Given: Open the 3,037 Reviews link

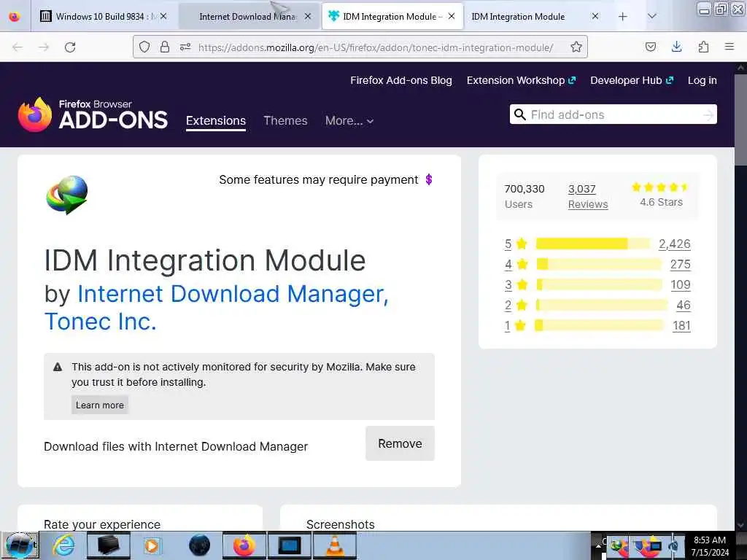Looking at the screenshot, I should [x=588, y=197].
